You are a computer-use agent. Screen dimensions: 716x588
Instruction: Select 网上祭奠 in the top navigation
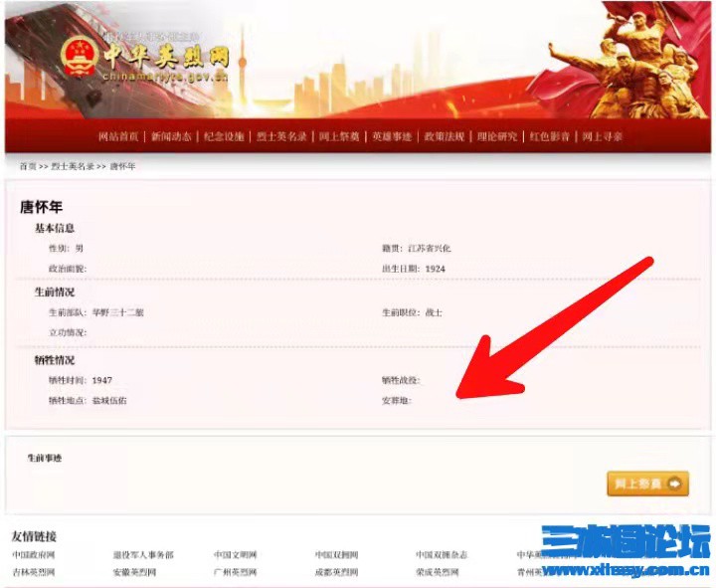(339, 136)
